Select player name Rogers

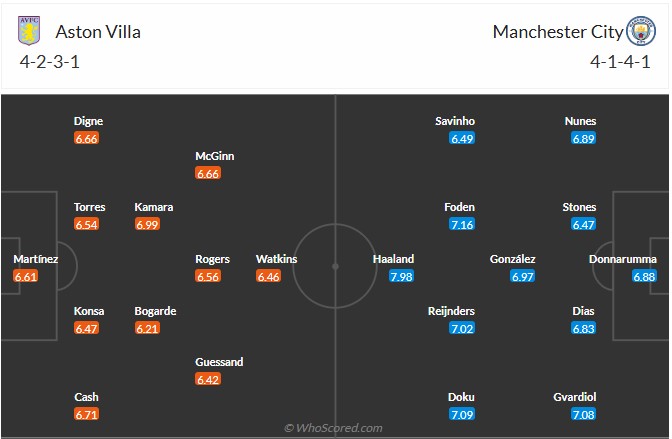point(212,259)
